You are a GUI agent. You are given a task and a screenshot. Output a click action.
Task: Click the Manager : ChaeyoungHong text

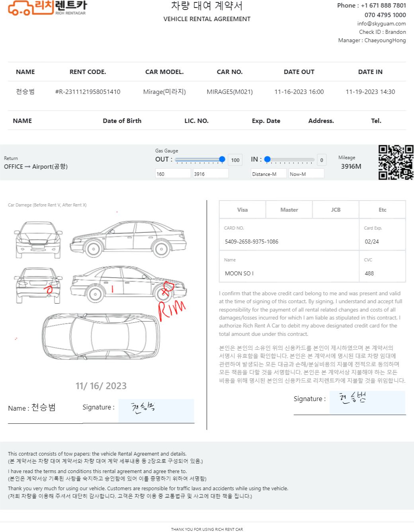[x=372, y=40]
